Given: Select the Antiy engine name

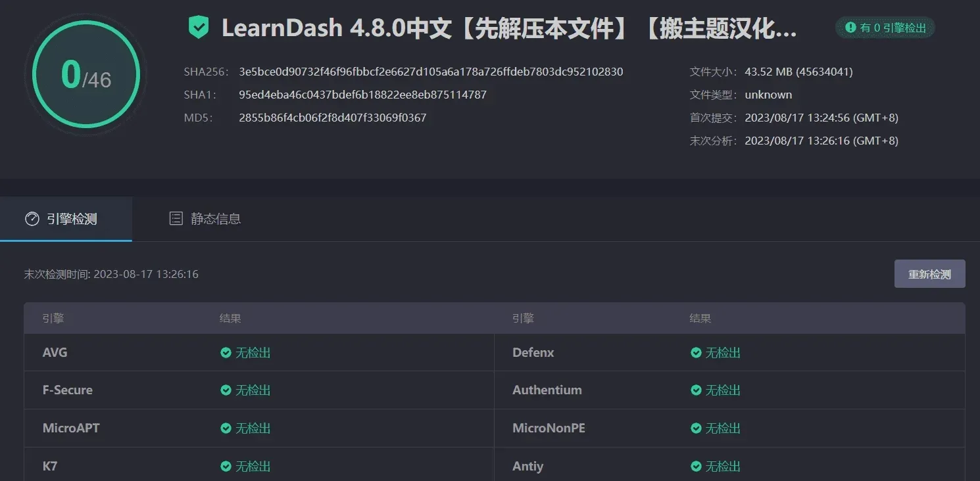Looking at the screenshot, I should (x=528, y=466).
